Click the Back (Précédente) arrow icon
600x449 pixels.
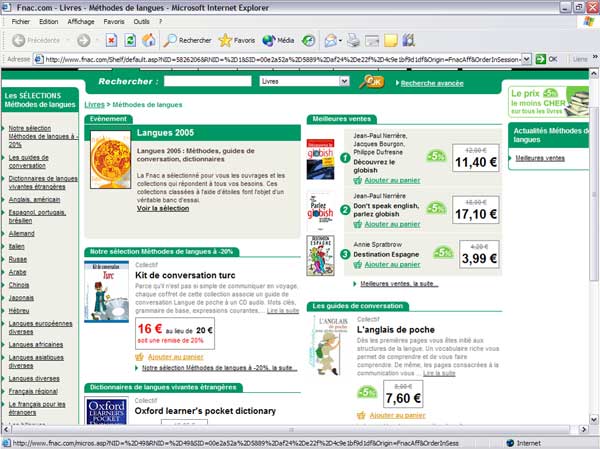point(18,40)
